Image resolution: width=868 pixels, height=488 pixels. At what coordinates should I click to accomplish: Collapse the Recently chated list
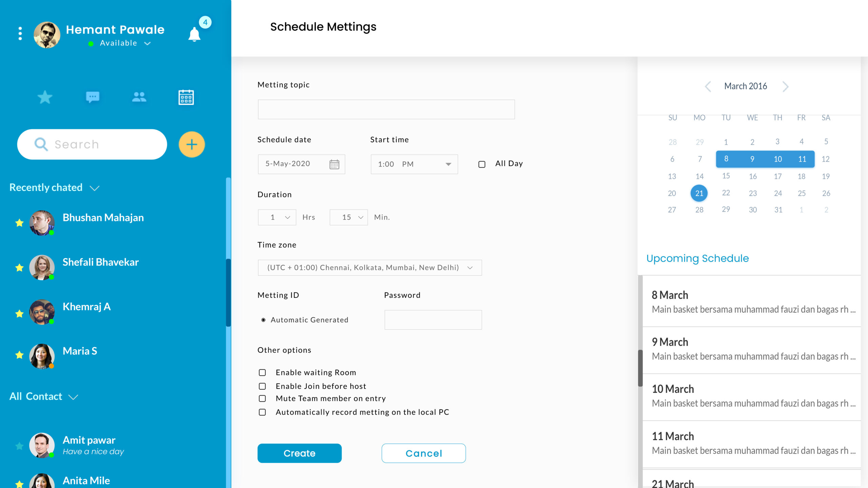pos(94,188)
